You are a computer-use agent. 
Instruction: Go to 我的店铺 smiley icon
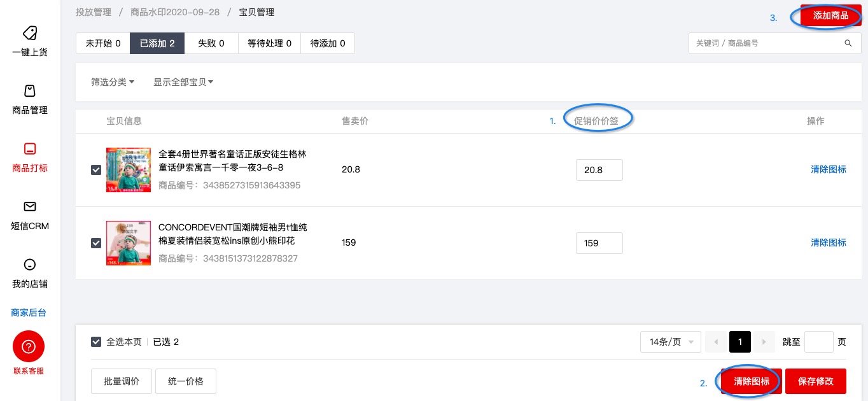click(29, 265)
